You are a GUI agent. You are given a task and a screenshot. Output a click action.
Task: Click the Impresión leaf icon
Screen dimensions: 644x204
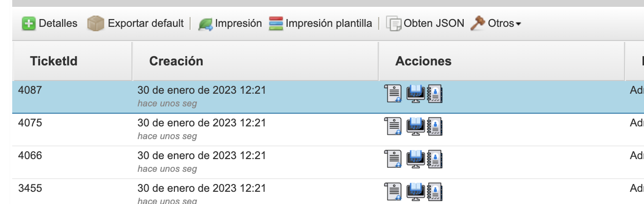pyautogui.click(x=205, y=24)
